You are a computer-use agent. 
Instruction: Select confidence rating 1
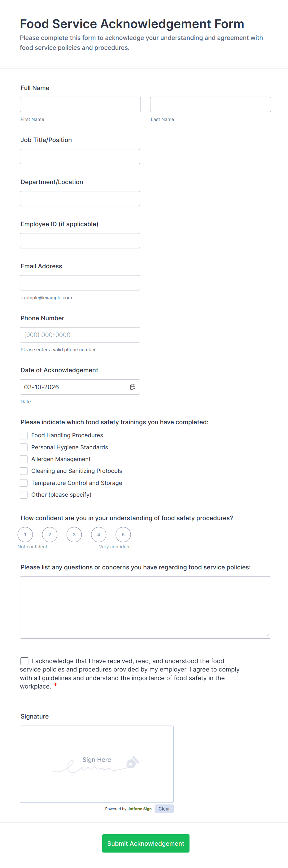pyautogui.click(x=25, y=534)
